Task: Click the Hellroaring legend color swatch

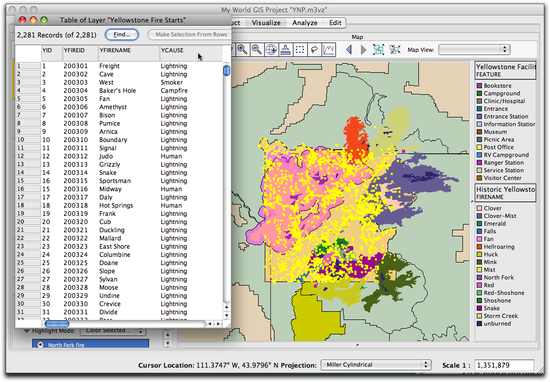Action: [x=479, y=247]
